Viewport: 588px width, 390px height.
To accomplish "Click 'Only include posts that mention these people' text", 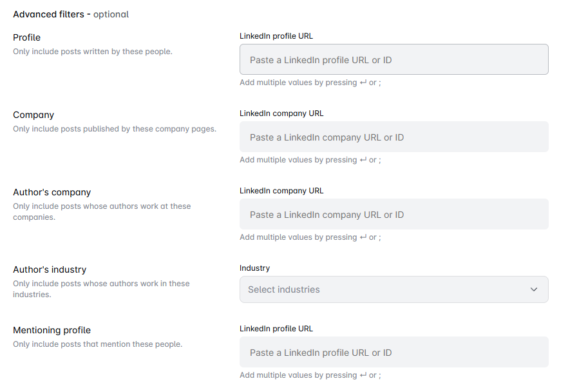I will pyautogui.click(x=97, y=344).
